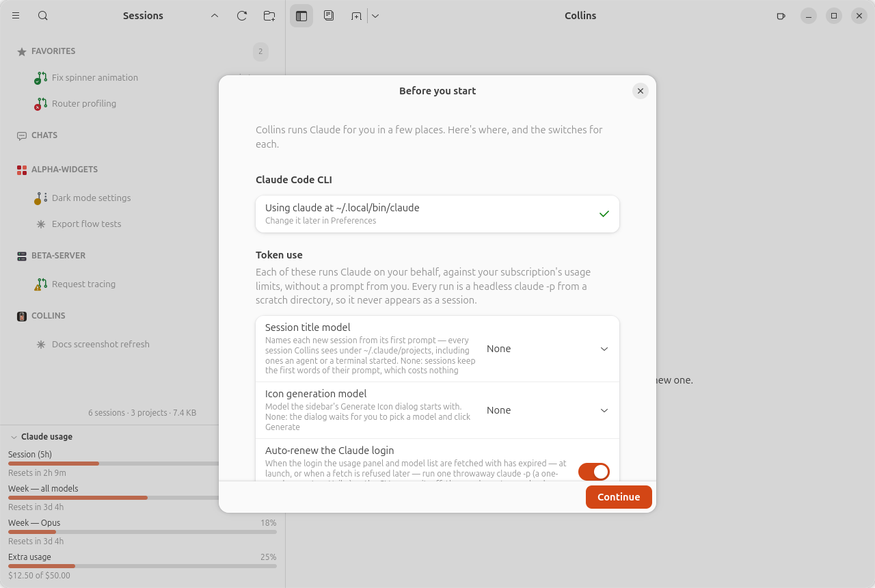The height and width of the screenshot is (588, 875).
Task: Open dropdown arrow next to new session
Action: pos(375,16)
